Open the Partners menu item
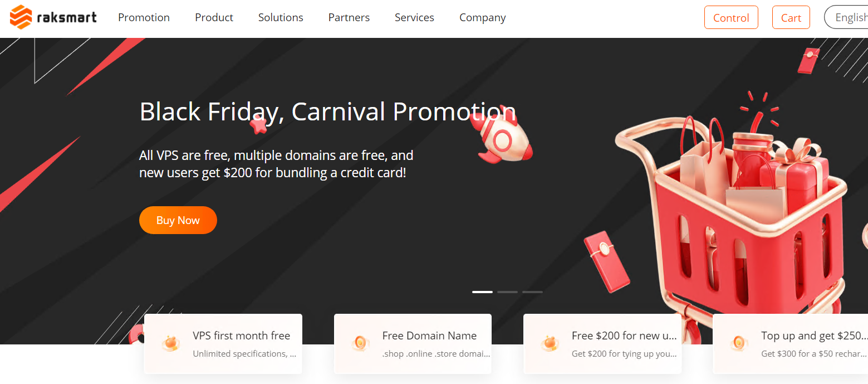This screenshot has height=384, width=868. click(349, 17)
